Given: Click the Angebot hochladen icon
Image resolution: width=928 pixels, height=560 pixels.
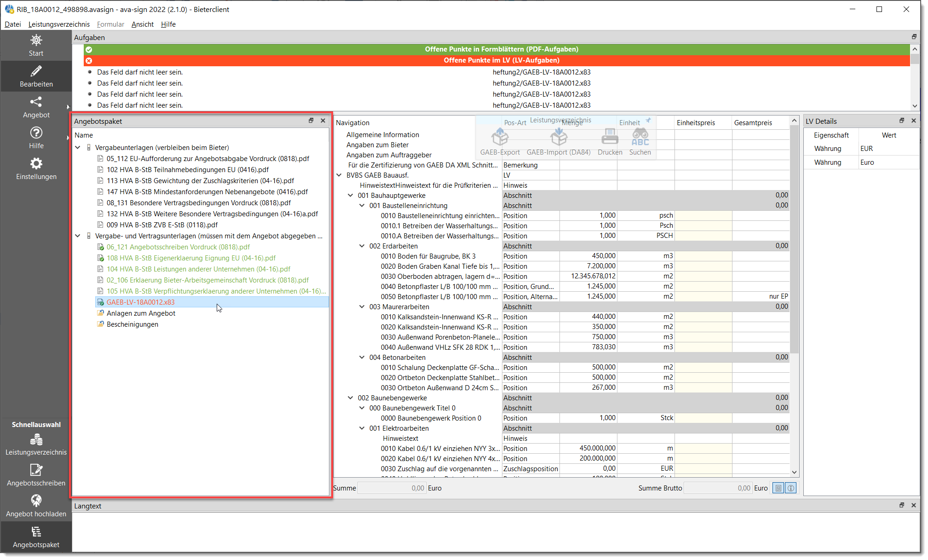Looking at the screenshot, I should click(x=36, y=501).
